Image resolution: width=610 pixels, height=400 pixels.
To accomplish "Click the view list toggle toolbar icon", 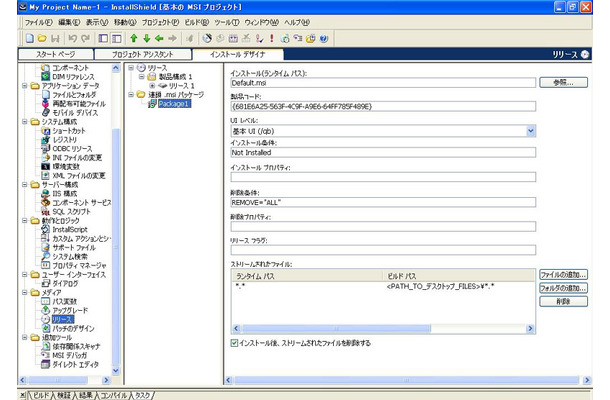I will pyautogui.click(x=116, y=39).
